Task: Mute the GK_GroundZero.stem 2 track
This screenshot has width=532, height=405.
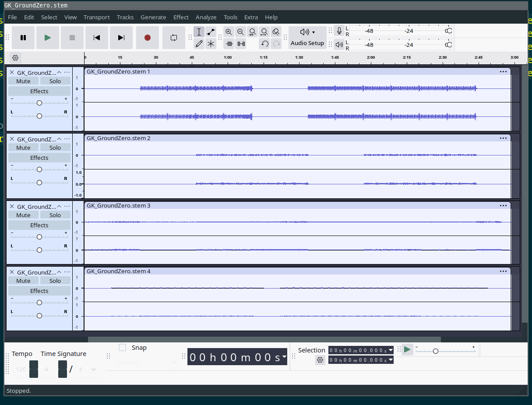Action: [23, 148]
